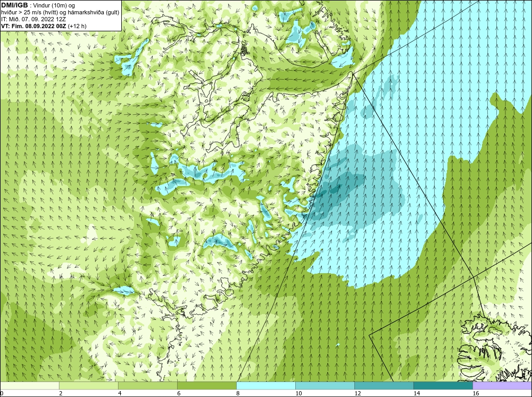Click the legend value label '0'

click(x=2, y=393)
